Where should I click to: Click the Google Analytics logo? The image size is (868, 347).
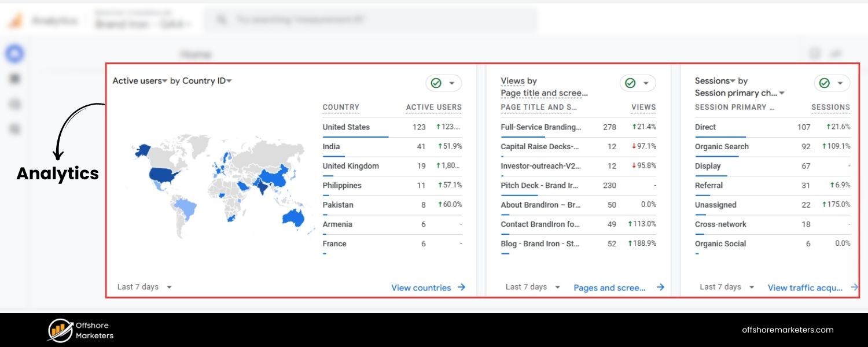tap(16, 19)
